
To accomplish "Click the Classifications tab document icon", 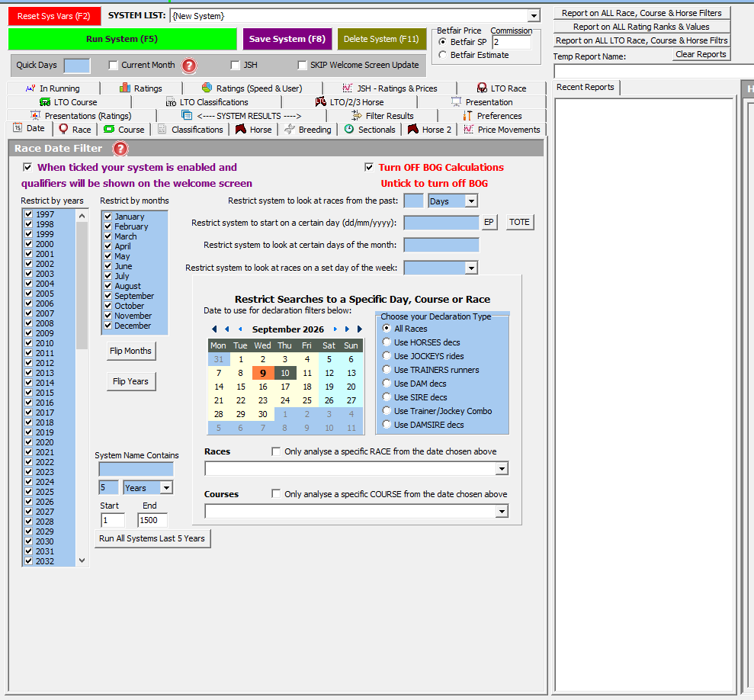I will pyautogui.click(x=162, y=129).
